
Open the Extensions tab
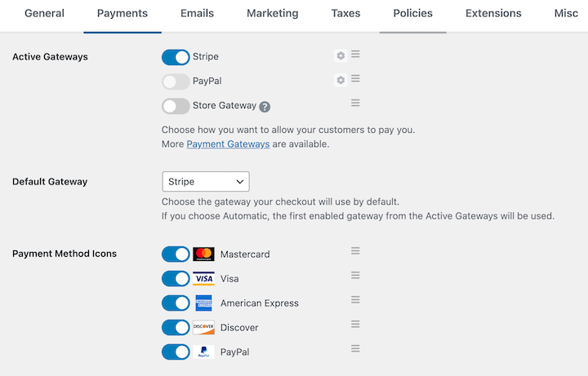(493, 14)
